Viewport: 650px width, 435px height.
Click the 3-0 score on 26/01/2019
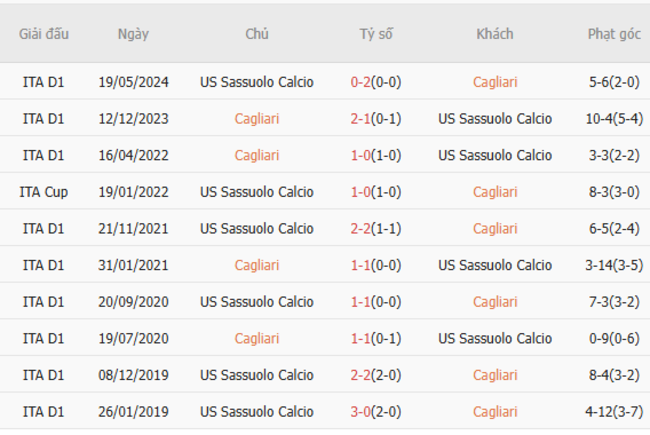(x=361, y=411)
